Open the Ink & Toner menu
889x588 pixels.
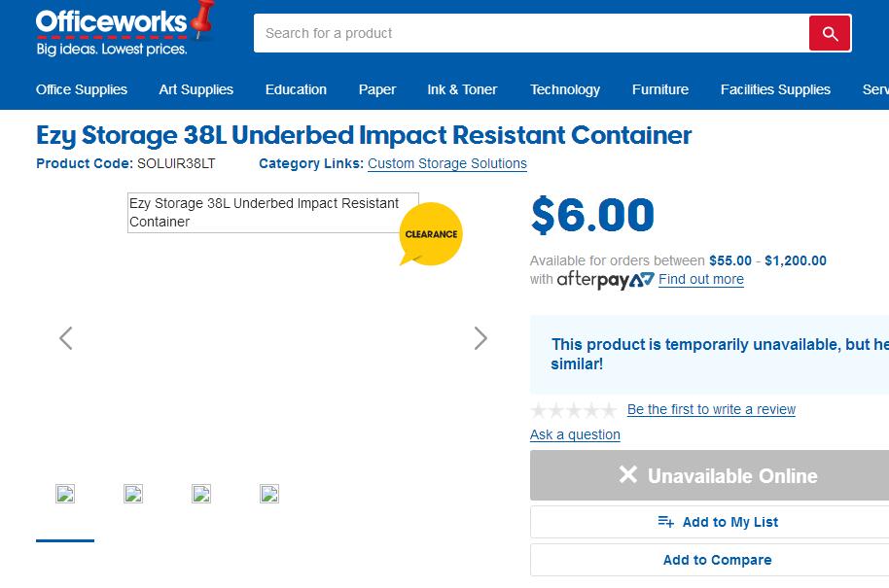(462, 89)
